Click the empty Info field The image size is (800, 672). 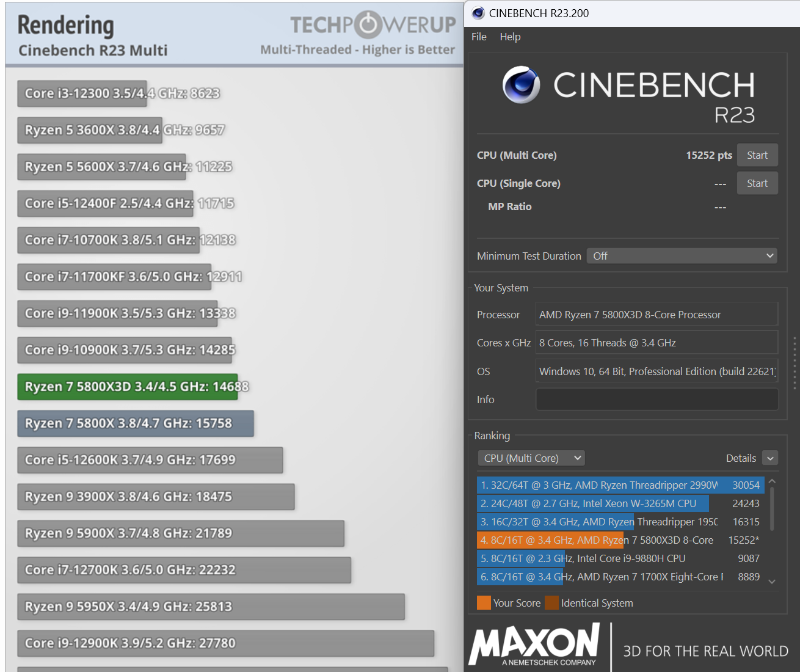tap(656, 400)
